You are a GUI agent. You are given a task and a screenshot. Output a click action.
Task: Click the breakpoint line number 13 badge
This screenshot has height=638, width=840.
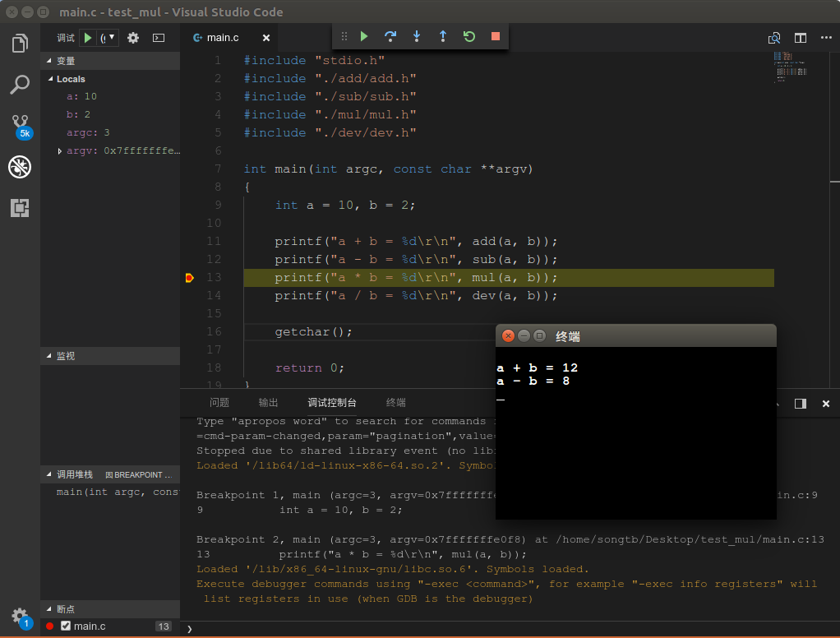pos(164,626)
